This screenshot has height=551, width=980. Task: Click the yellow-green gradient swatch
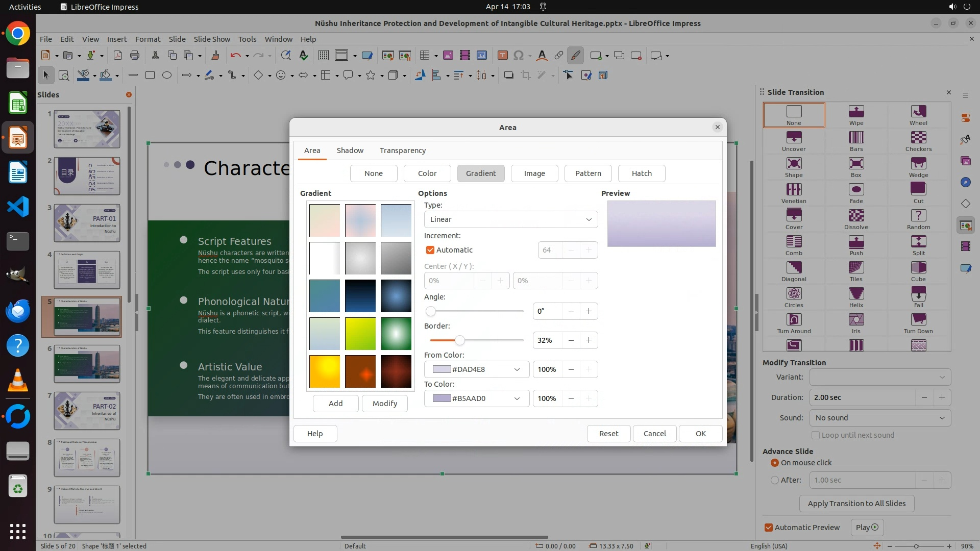coord(360,334)
